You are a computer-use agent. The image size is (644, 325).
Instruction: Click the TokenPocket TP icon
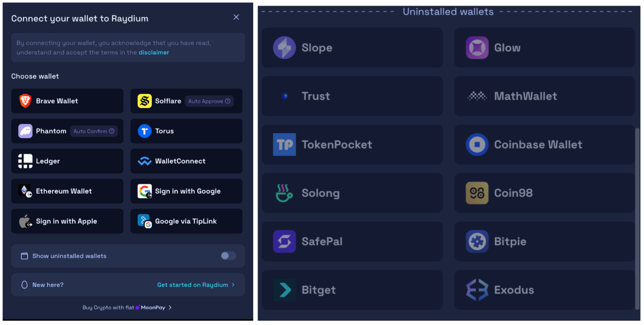(284, 144)
